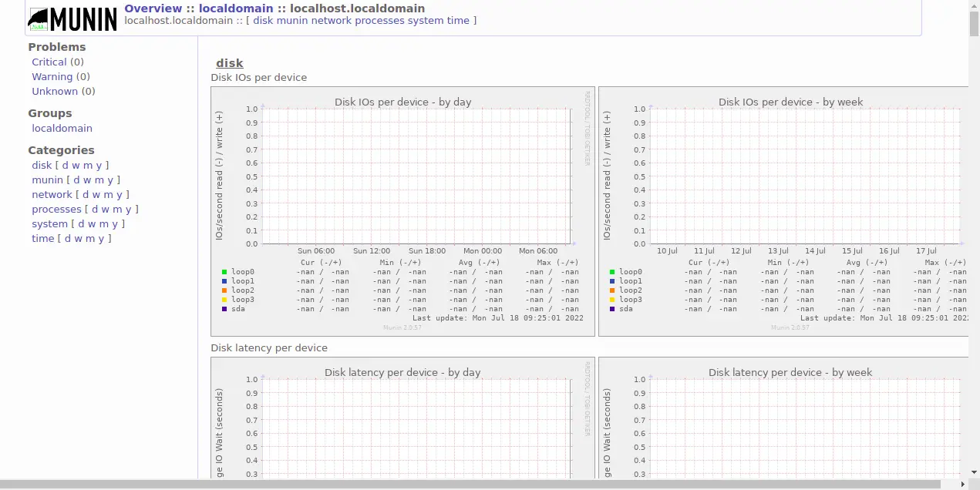This screenshot has width=980, height=490.
Task: Open the 'w' week view for time
Action: tap(79, 238)
